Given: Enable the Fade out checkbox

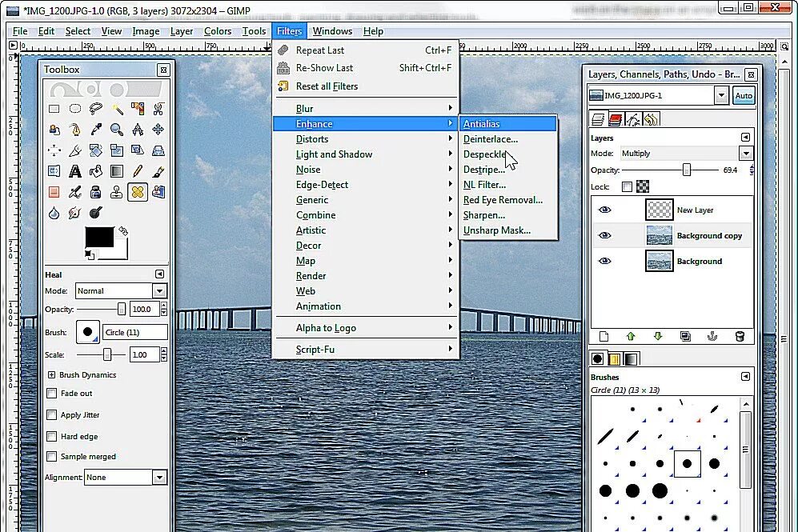Looking at the screenshot, I should coord(51,393).
